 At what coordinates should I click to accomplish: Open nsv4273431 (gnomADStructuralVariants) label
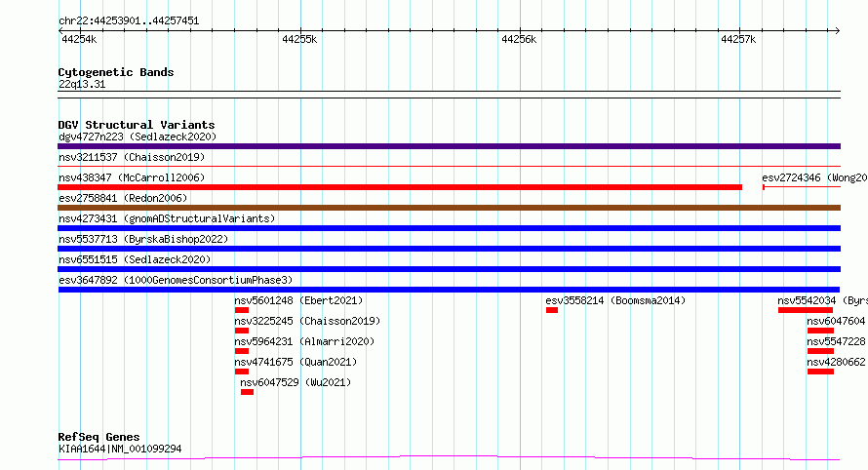tap(167, 218)
